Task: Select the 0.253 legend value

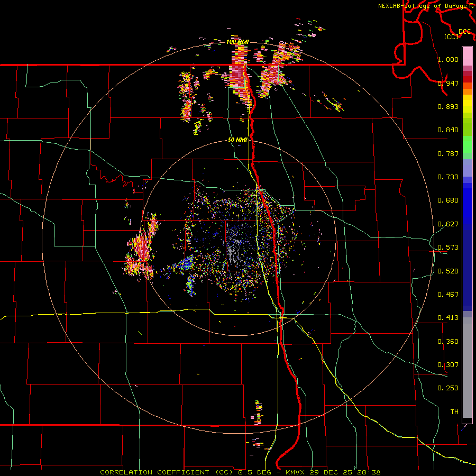Action: pyautogui.click(x=448, y=388)
